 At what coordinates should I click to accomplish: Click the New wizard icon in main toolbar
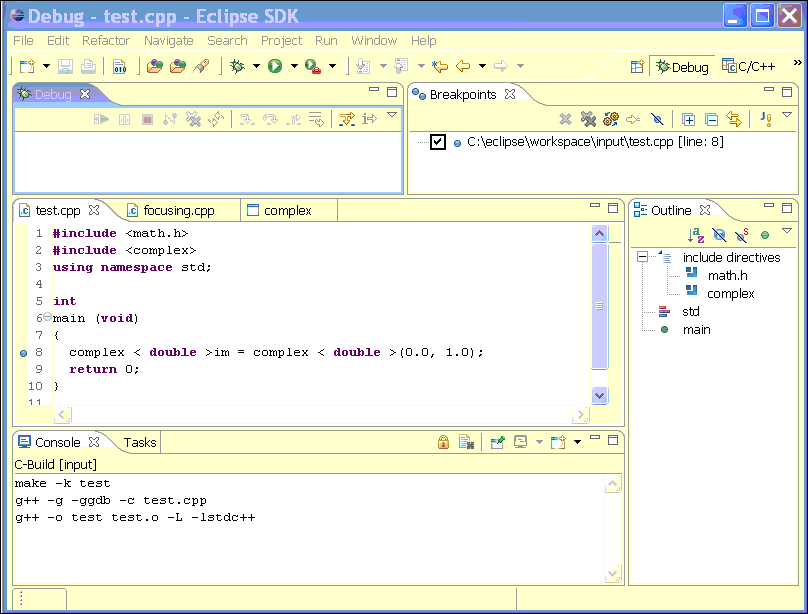pyautogui.click(x=27, y=66)
